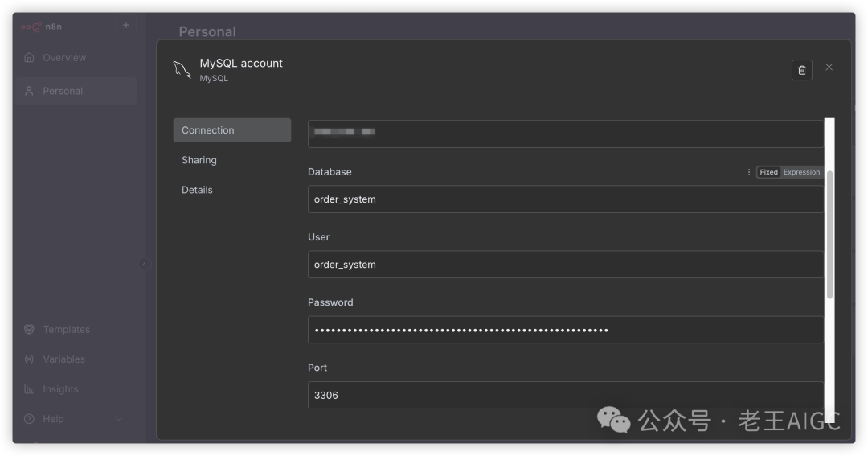Click the Overview home icon
This screenshot has width=868, height=456.
click(x=30, y=58)
